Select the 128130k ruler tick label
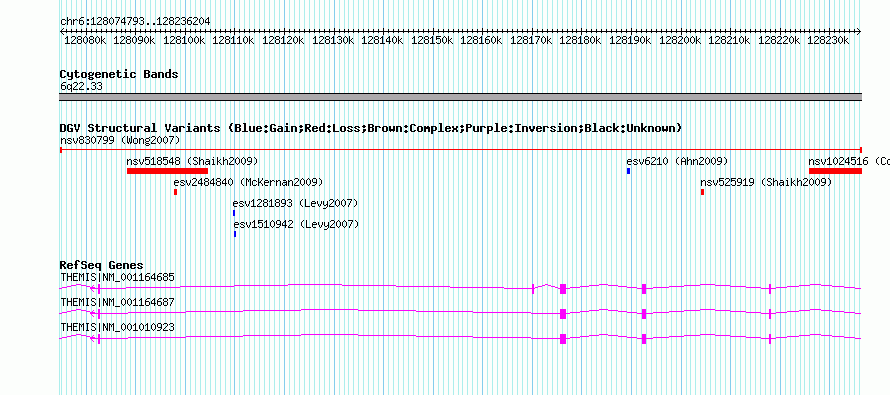Screen dimensions: 890x395 (333, 41)
